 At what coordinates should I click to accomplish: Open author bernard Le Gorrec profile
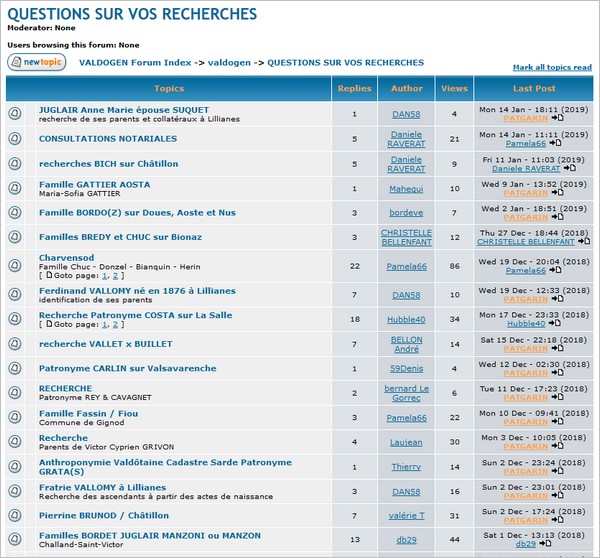coord(406,393)
